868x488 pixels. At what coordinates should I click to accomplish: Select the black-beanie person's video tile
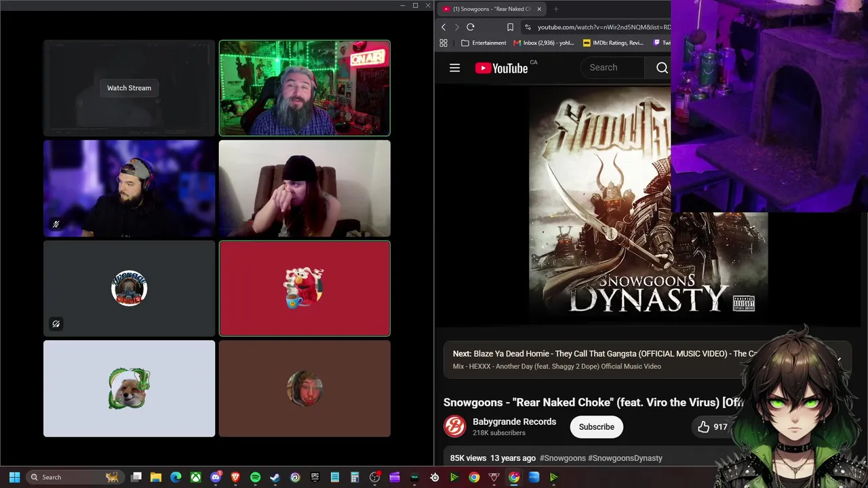point(304,188)
